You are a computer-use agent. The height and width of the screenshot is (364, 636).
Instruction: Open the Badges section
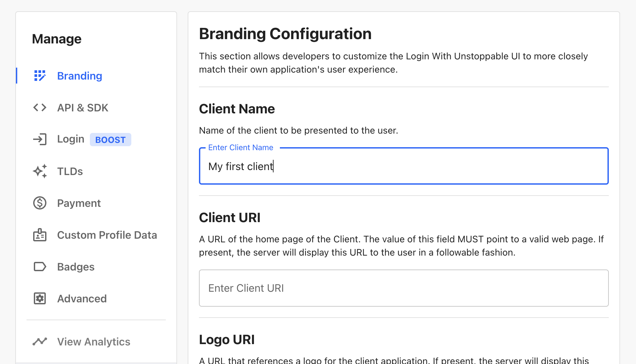pyautogui.click(x=76, y=267)
